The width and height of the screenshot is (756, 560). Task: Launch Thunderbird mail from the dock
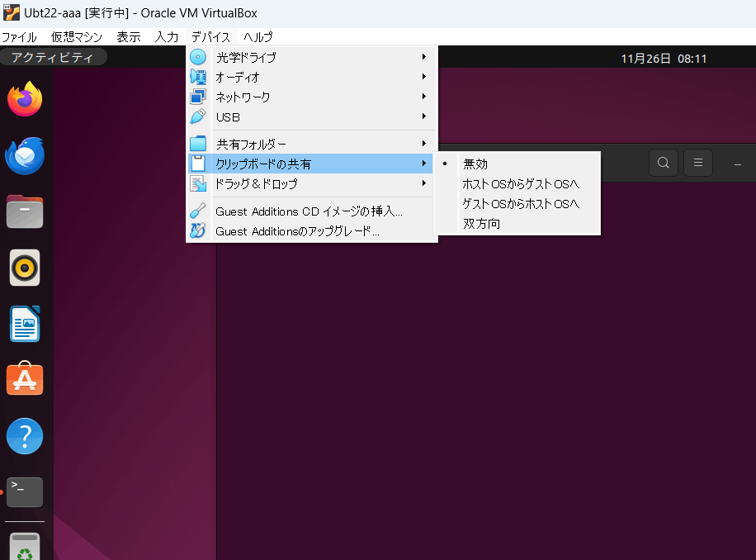[25, 156]
